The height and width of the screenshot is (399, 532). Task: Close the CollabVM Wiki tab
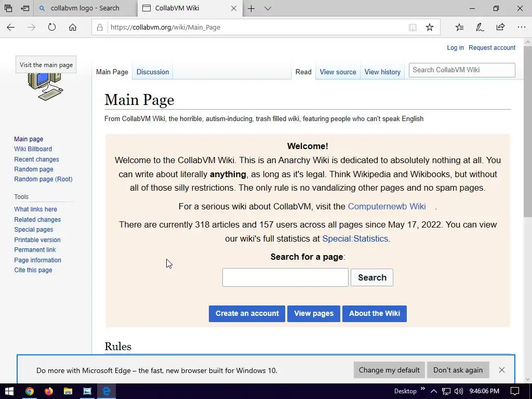tap(234, 8)
